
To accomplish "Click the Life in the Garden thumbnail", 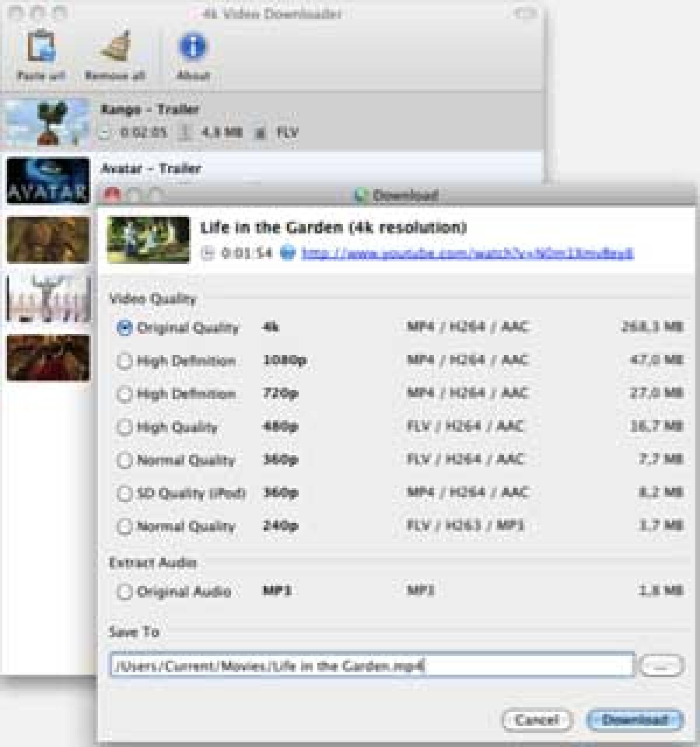I will tap(149, 239).
